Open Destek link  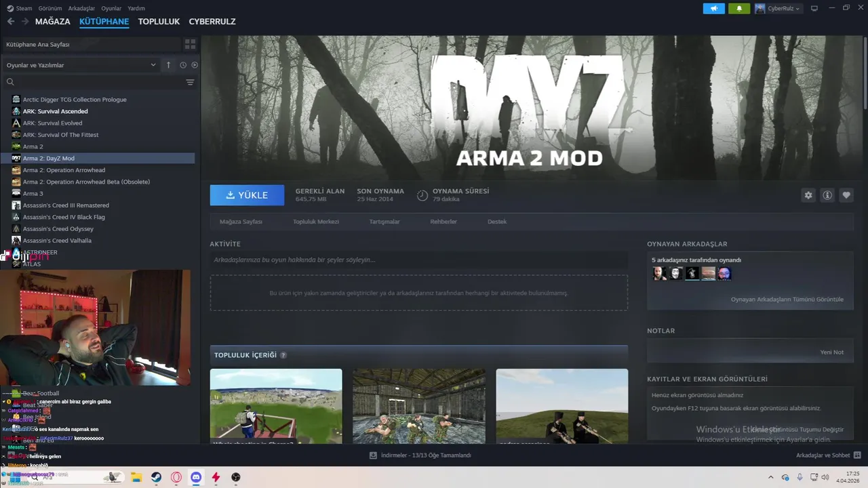pos(497,222)
